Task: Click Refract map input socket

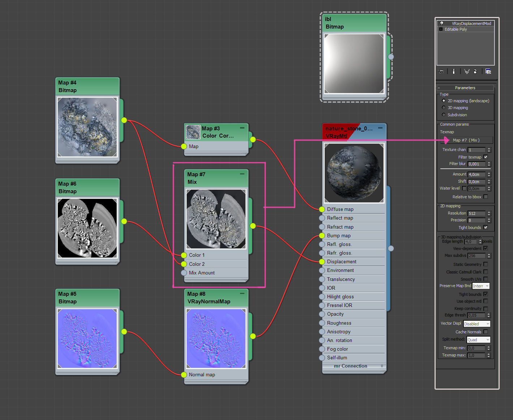Action: coord(322,227)
